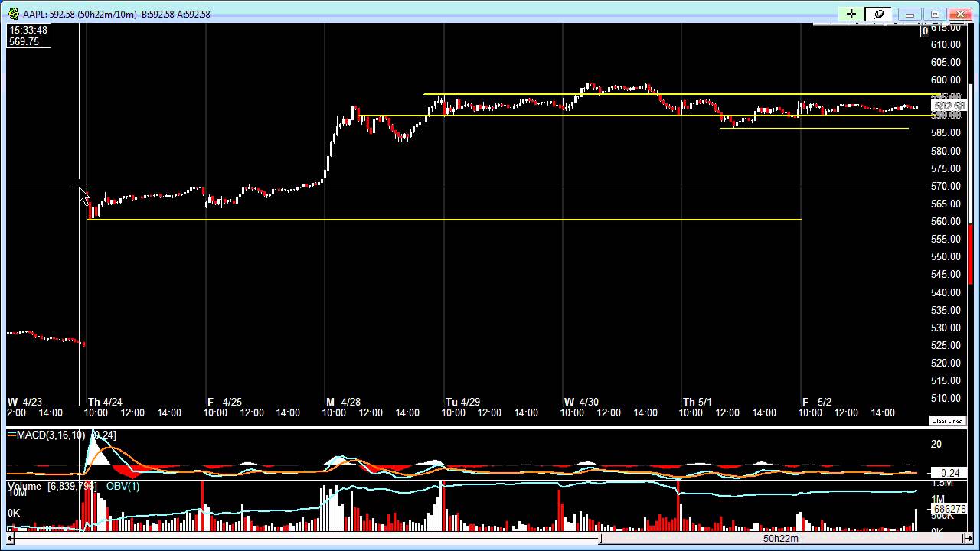
Task: Minimize the AAPL chart window
Action: [910, 14]
